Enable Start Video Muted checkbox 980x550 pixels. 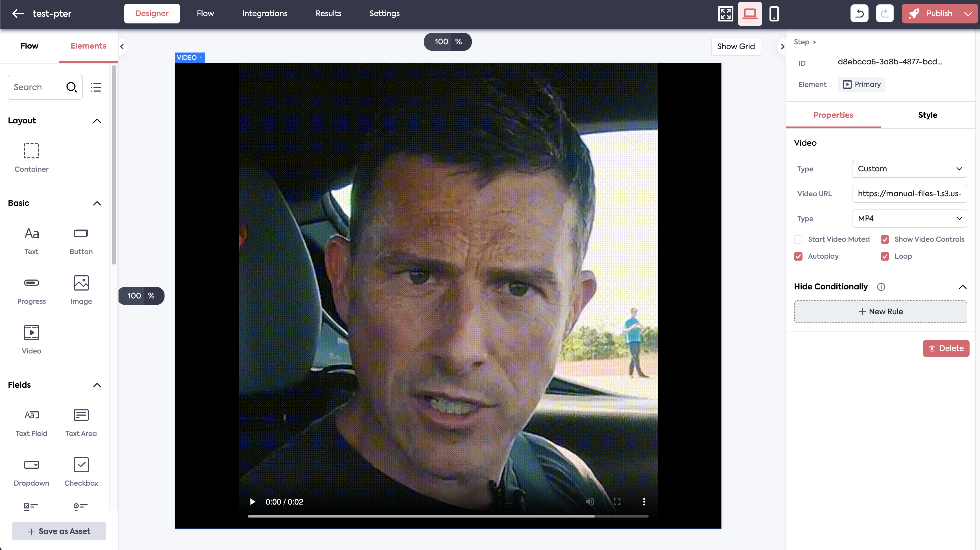click(x=798, y=239)
